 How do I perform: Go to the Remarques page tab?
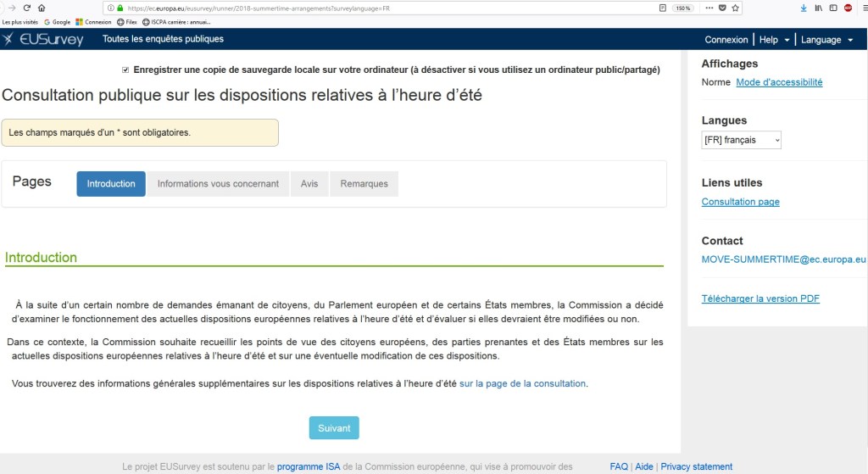tap(364, 184)
